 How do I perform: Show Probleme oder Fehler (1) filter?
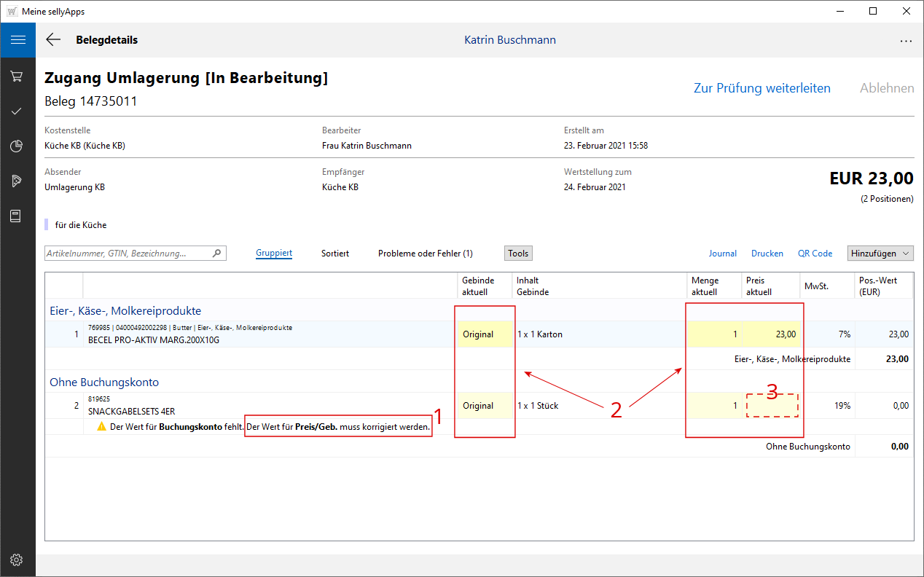[425, 254]
